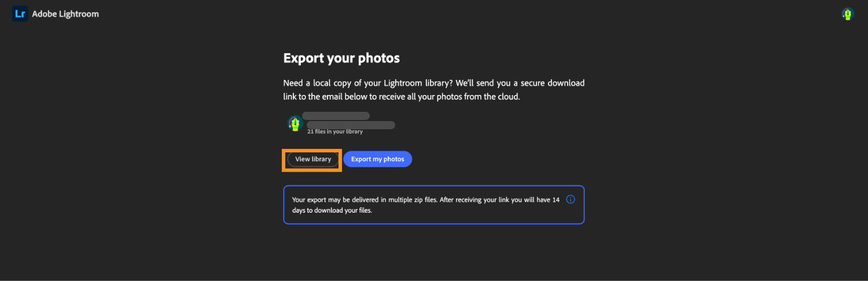Click the "Need a local copy" description paragraph
868x281 pixels.
(x=433, y=90)
